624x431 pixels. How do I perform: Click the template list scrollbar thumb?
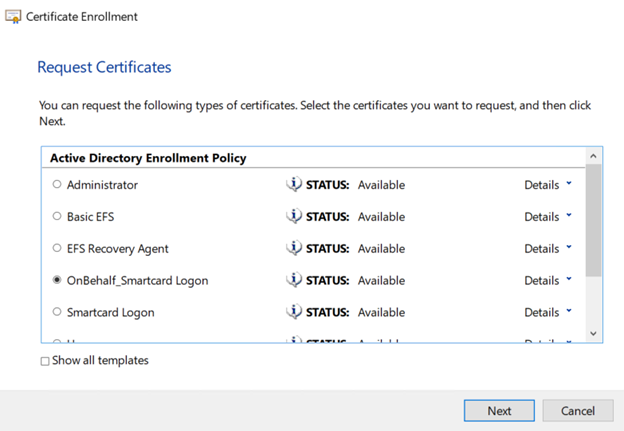[x=593, y=220]
